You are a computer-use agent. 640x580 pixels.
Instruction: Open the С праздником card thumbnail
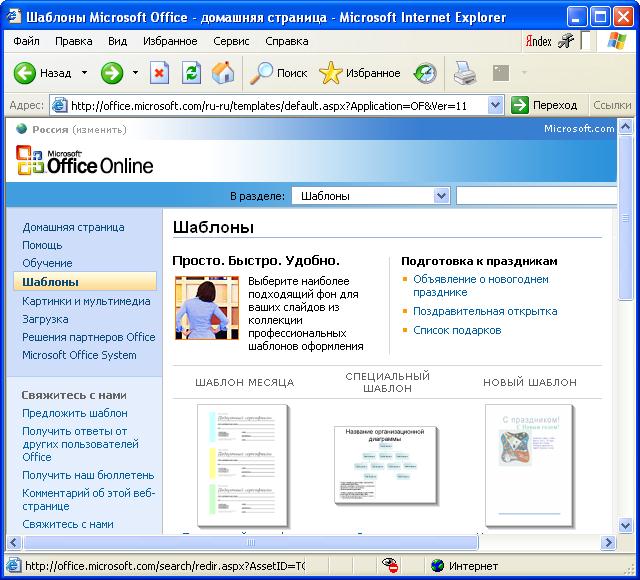[529, 465]
